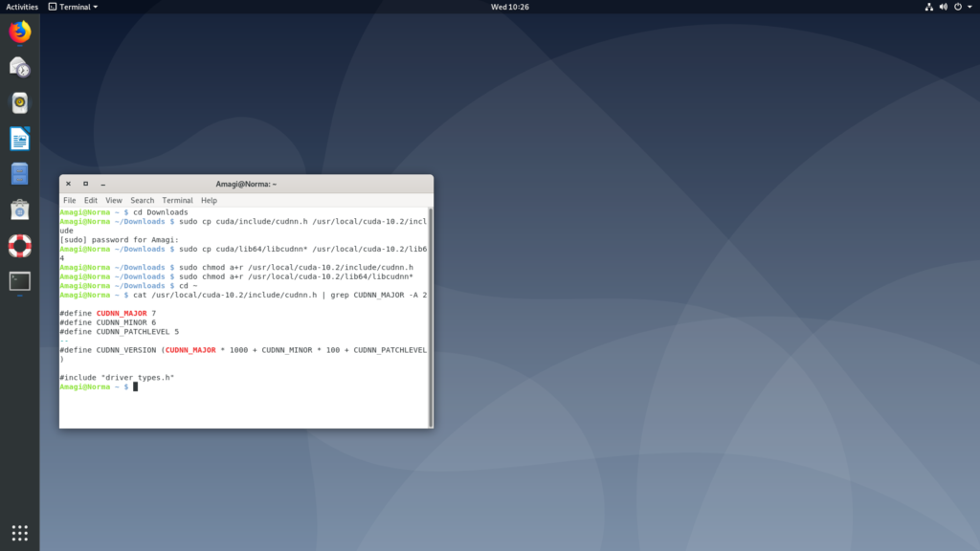Click the power icon in top bar
This screenshot has height=551, width=980.
click(x=957, y=7)
